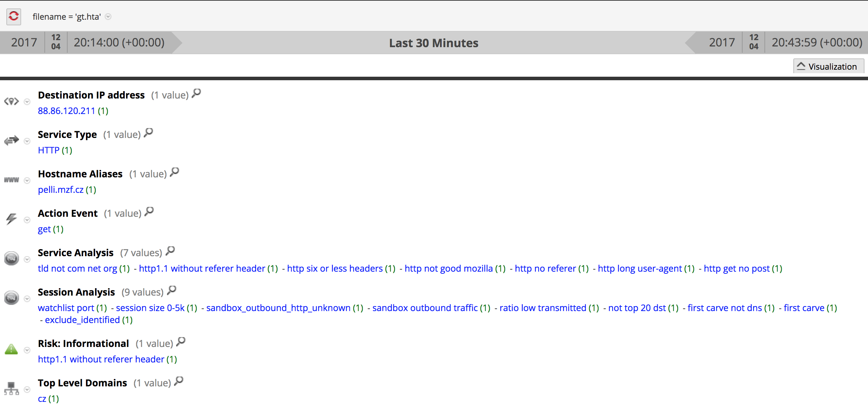Click the Service Type arrows icon

(x=11, y=141)
